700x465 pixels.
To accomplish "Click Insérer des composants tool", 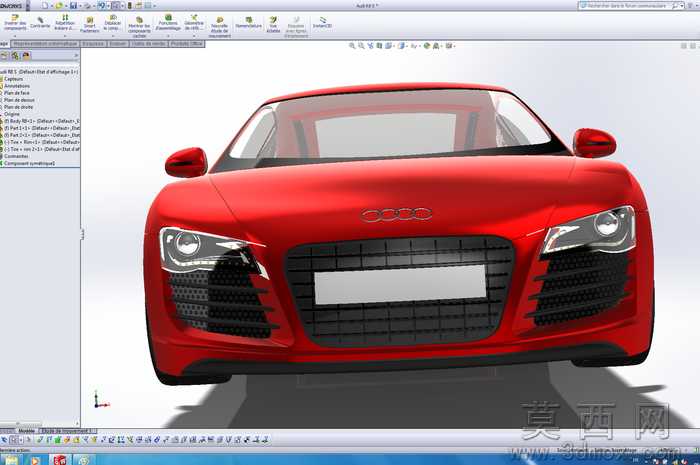I will point(15,22).
